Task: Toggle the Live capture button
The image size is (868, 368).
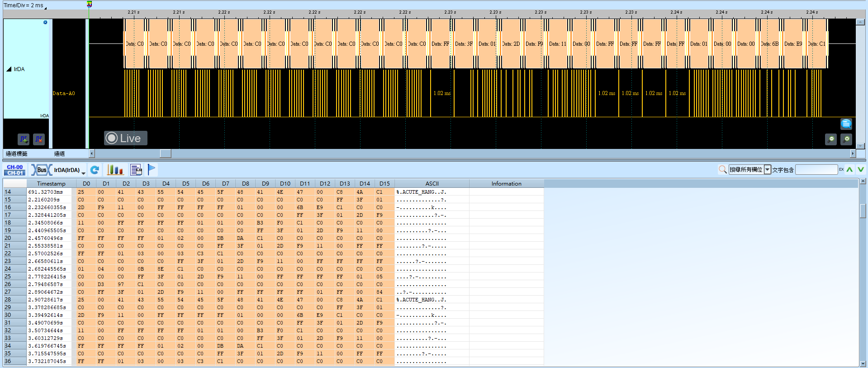Action: coord(126,138)
